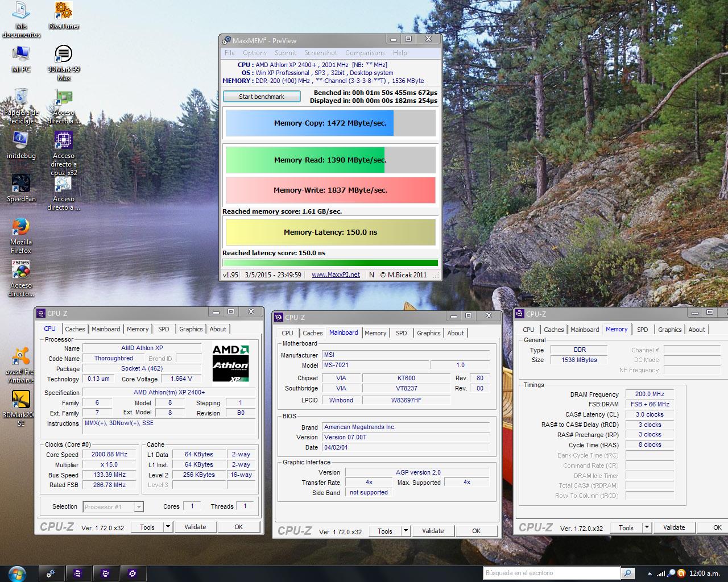The width and height of the screenshot is (728, 582).
Task: Switch to Mainboard tab in left CPU-Z
Action: (106, 329)
